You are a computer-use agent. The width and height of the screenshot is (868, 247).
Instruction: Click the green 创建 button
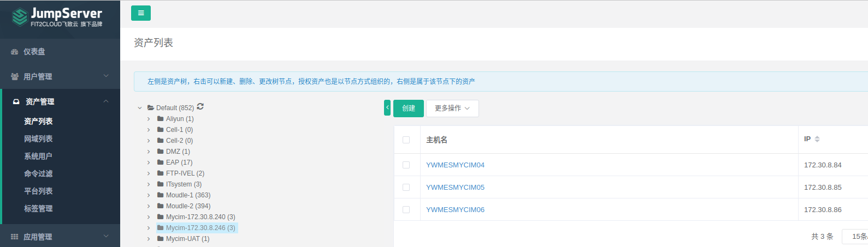pos(408,109)
